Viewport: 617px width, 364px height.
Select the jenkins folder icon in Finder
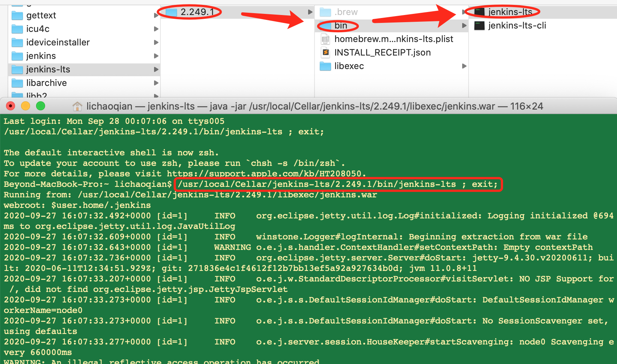click(17, 56)
